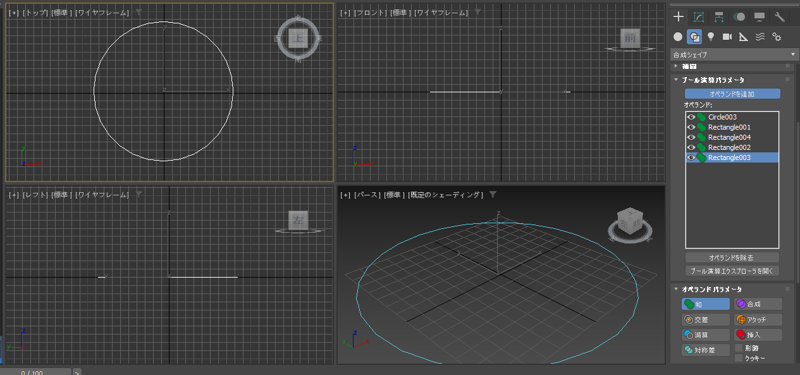Select the 和 union operation

tap(706, 304)
